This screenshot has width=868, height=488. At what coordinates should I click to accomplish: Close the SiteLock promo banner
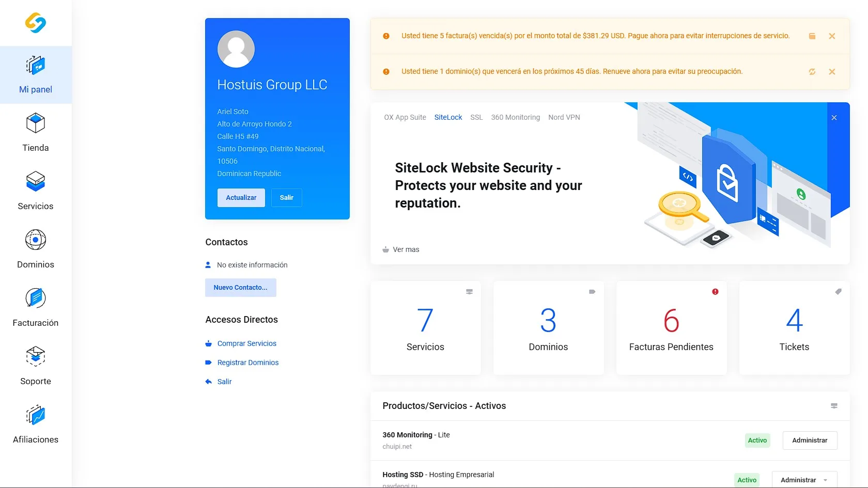(834, 118)
